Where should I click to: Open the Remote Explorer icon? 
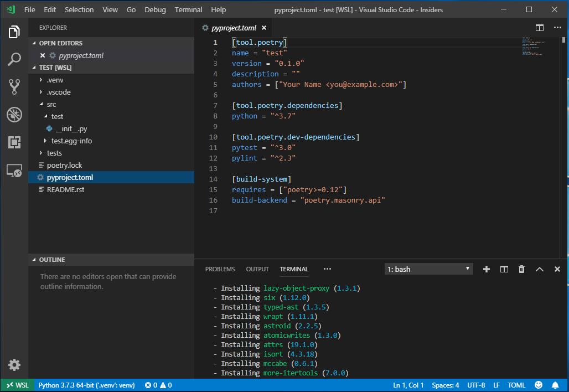[x=14, y=171]
